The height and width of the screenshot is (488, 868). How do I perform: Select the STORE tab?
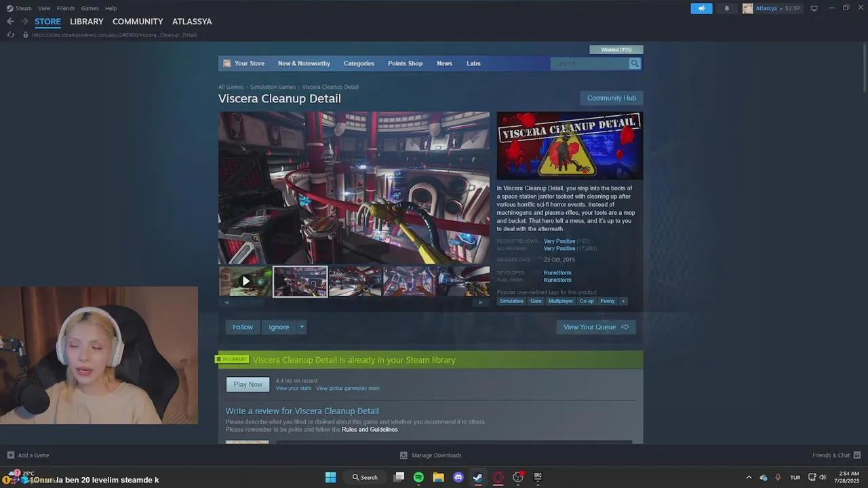coord(47,22)
